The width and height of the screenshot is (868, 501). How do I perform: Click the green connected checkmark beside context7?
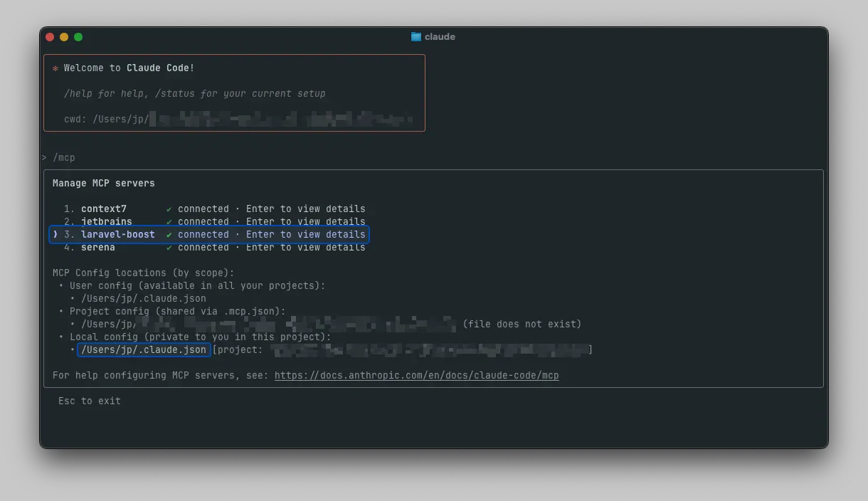click(169, 209)
